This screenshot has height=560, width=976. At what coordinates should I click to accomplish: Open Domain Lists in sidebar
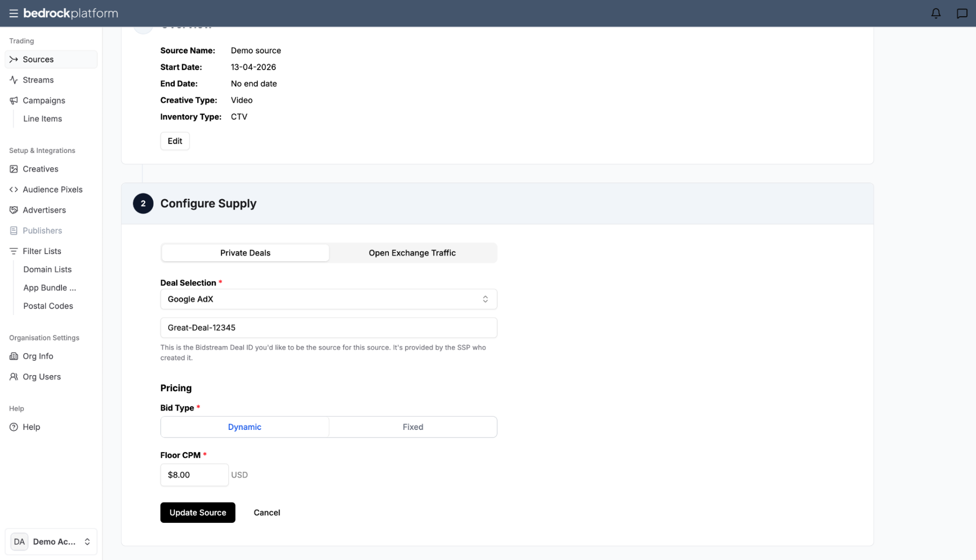pyautogui.click(x=47, y=269)
